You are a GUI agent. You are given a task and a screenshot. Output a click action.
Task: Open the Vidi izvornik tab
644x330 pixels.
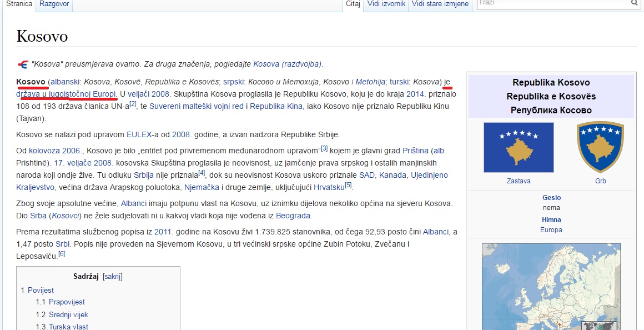(x=386, y=4)
